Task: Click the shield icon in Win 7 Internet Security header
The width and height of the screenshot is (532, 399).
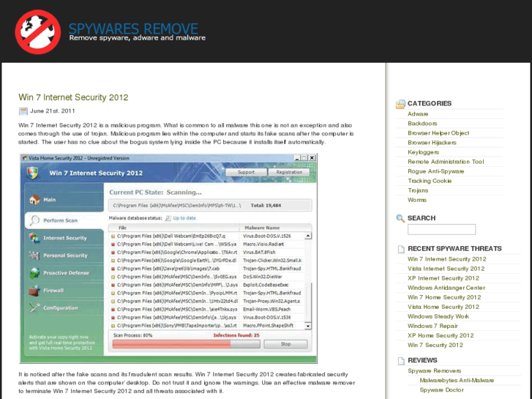Action: click(x=33, y=174)
